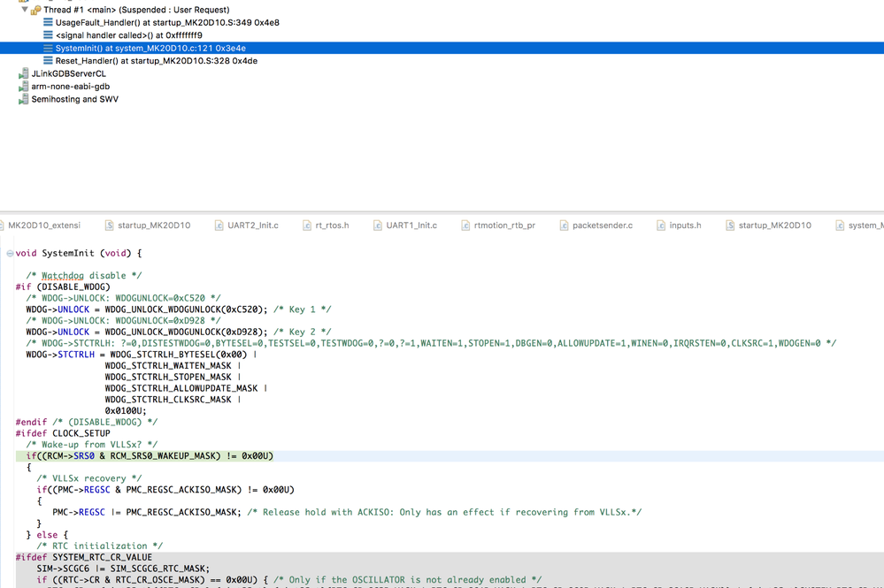Image resolution: width=884 pixels, height=588 pixels.
Task: Click the stack frame icon beside UsageFault_Handler()
Action: 48,22
